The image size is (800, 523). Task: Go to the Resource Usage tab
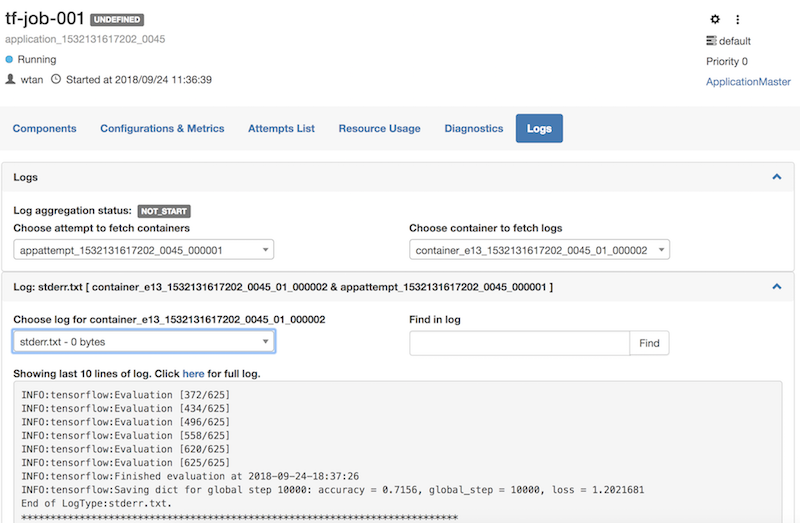[379, 129]
